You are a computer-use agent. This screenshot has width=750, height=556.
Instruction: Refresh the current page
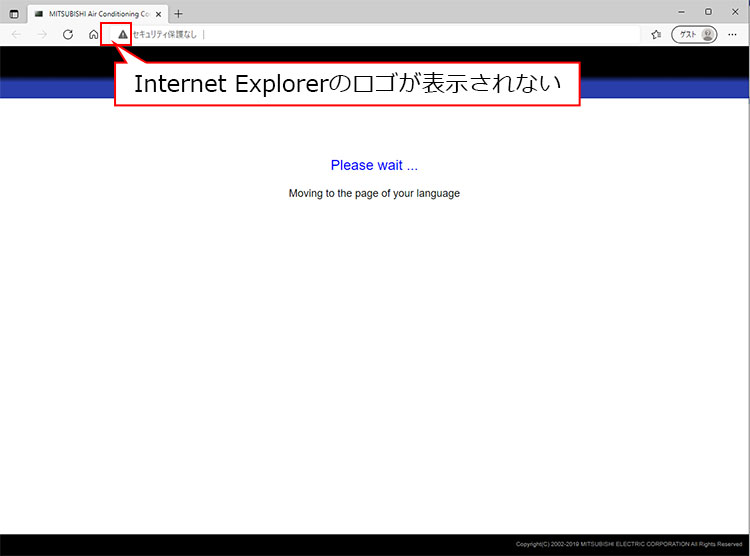(68, 34)
